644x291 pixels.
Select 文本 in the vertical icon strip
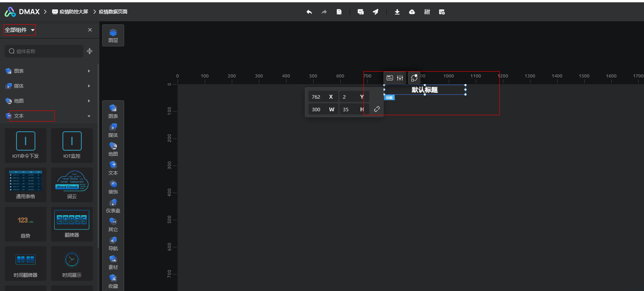pyautogui.click(x=113, y=168)
